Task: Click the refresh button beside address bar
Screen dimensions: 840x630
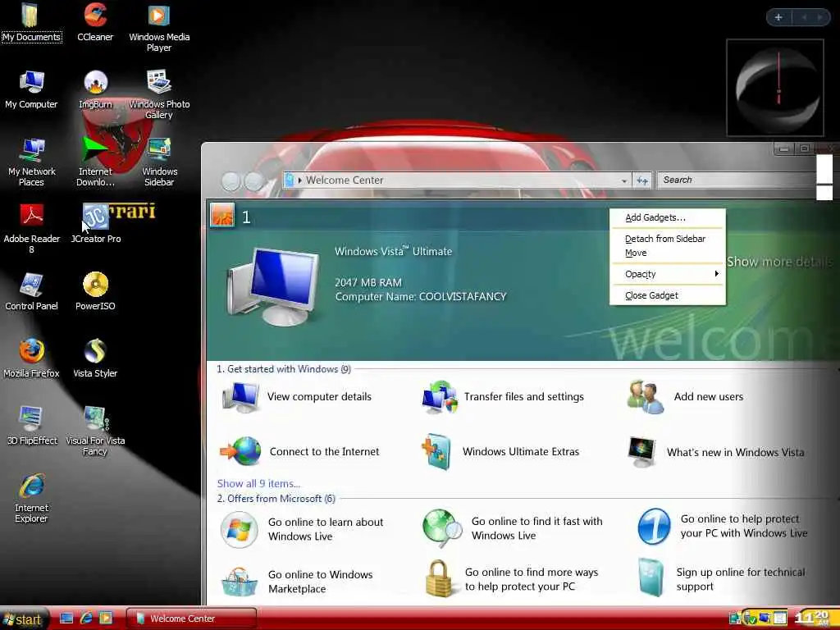Action: (x=641, y=180)
